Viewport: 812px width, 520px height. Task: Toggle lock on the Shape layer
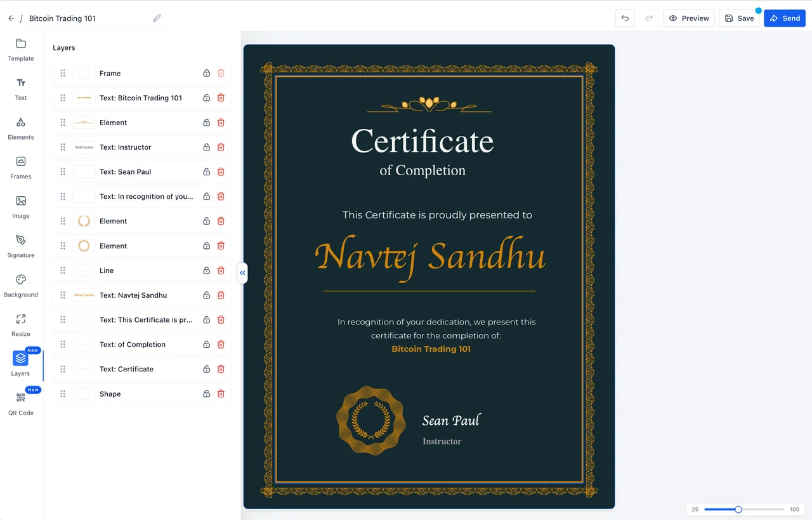[206, 394]
